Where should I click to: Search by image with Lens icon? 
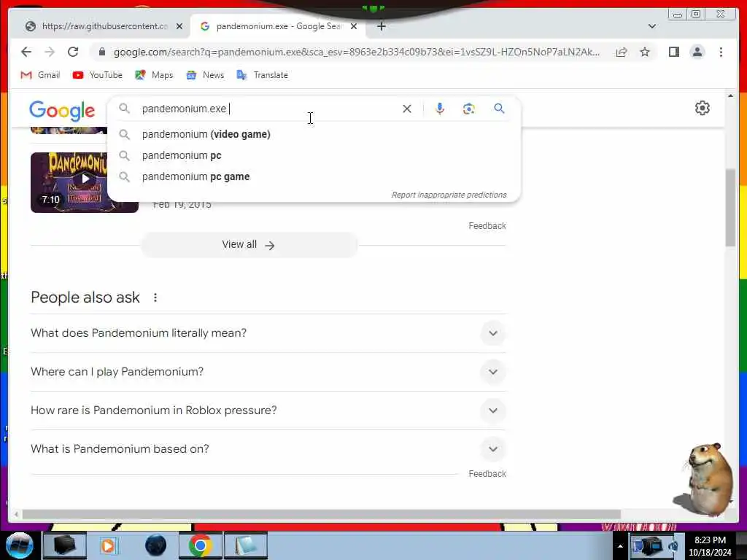tap(469, 109)
